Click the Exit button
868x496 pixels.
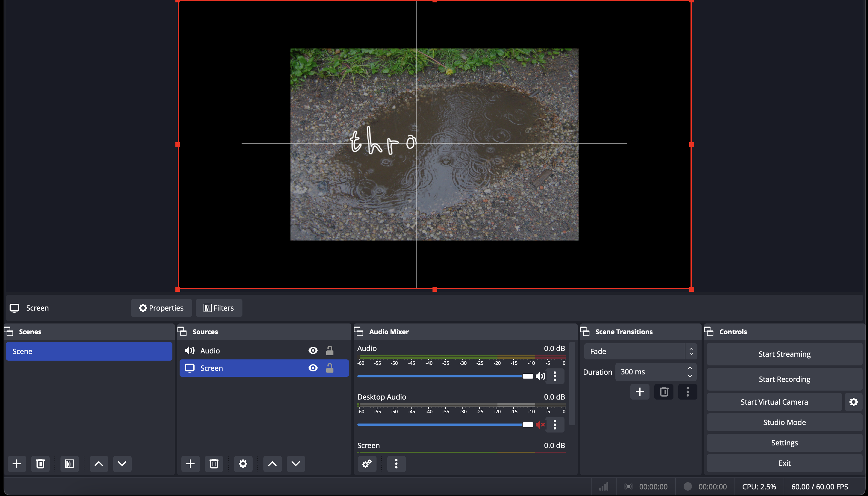(x=784, y=463)
